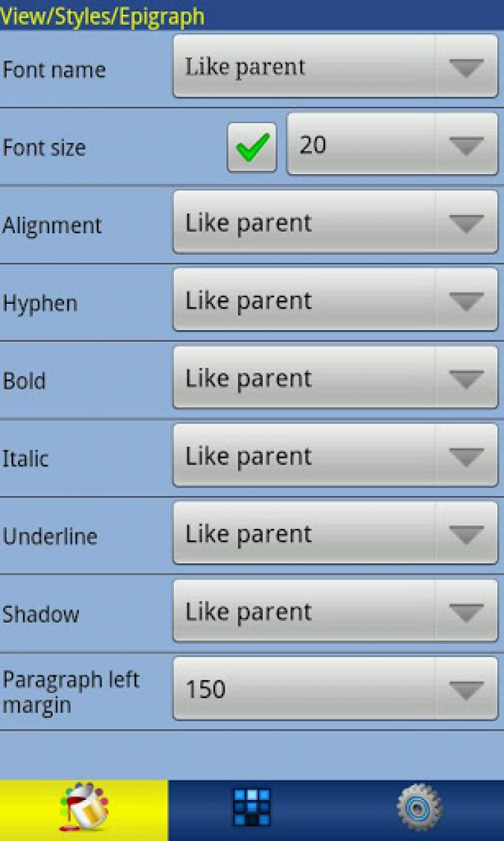The width and height of the screenshot is (504, 841).
Task: Click the Shadow row label
Action: pos(41,614)
